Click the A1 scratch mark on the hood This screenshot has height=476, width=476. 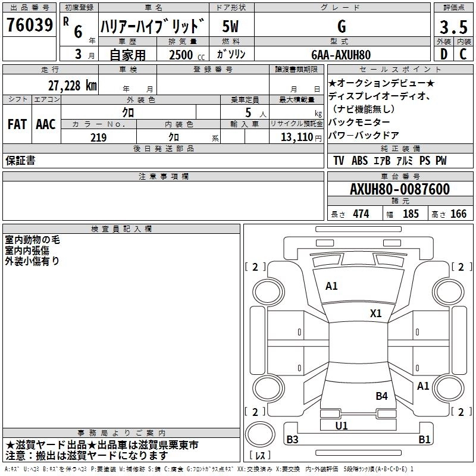pos(331,286)
